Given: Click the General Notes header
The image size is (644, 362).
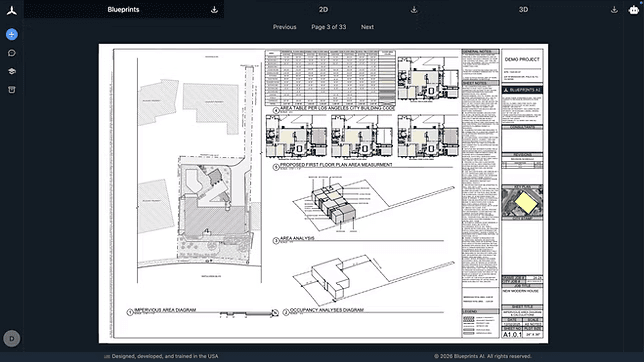Looking at the screenshot, I should tap(480, 52).
